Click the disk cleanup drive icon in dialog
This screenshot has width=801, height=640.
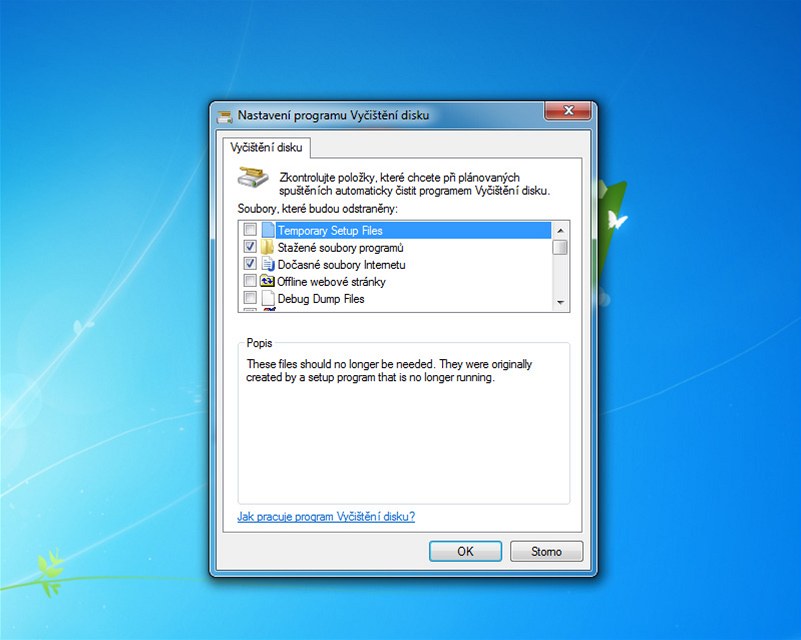pyautogui.click(x=251, y=178)
